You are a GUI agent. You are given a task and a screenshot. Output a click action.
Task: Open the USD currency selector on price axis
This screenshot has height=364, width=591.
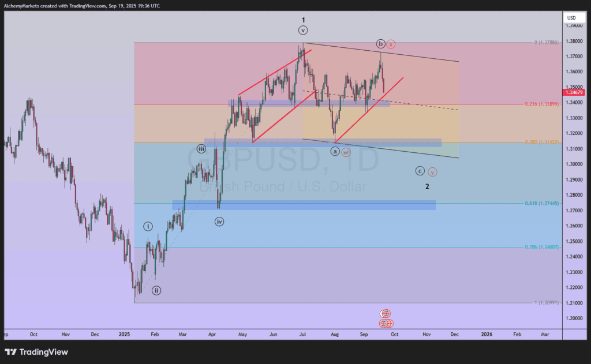point(571,18)
